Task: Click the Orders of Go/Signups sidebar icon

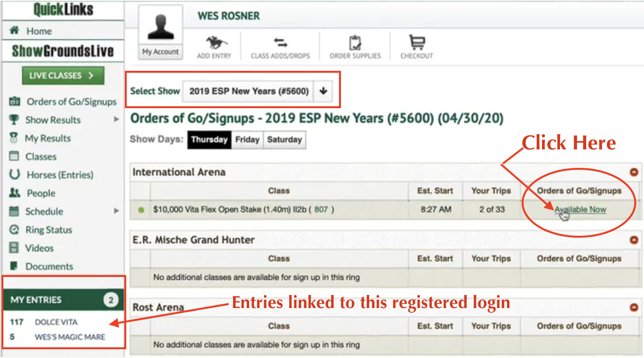Action: pos(15,101)
